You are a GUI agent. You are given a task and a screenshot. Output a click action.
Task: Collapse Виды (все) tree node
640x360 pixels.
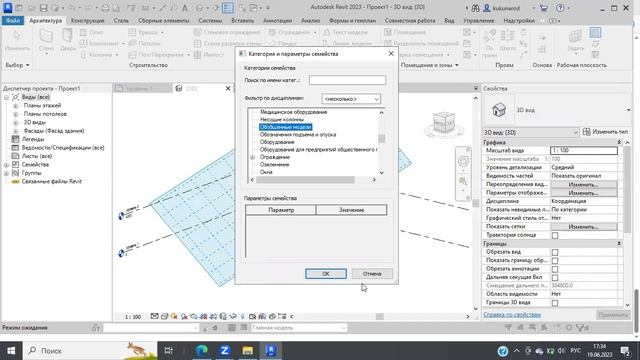click(7, 97)
